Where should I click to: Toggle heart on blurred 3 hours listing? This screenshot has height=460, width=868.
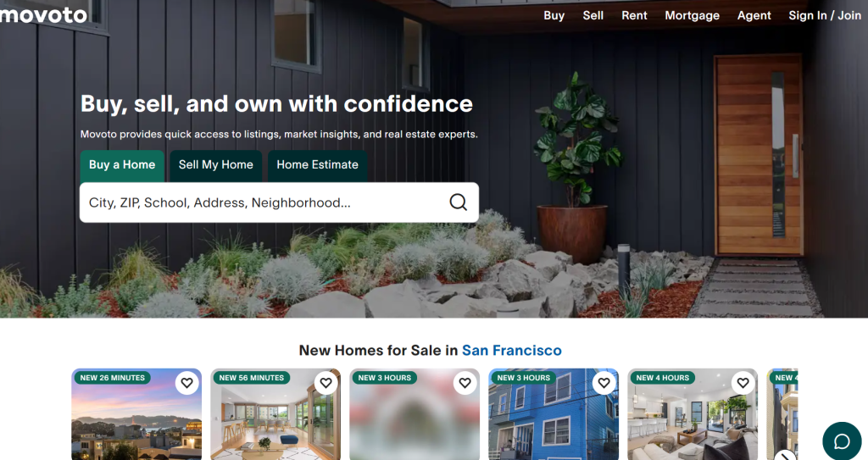coord(465,383)
